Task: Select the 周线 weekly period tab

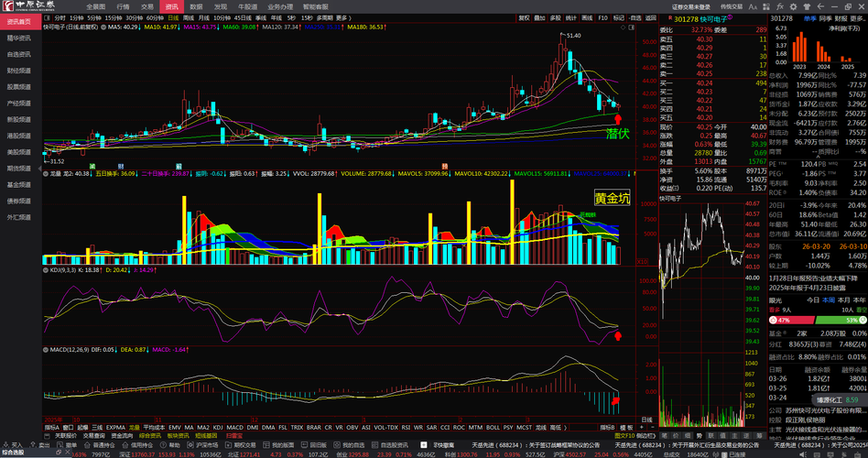Action: pos(189,17)
